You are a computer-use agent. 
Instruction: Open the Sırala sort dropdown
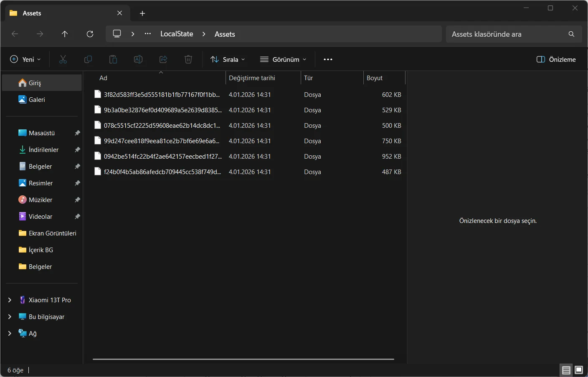[228, 59]
